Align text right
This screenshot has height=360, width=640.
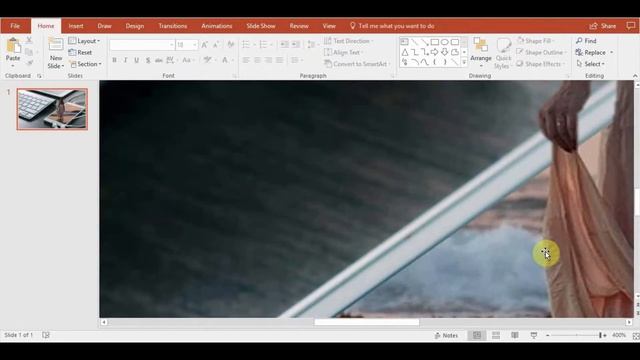coord(268,60)
